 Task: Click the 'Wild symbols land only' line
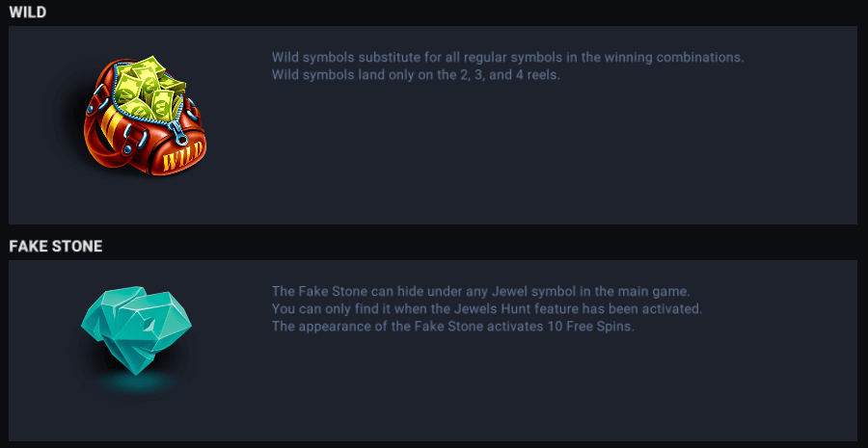(416, 74)
